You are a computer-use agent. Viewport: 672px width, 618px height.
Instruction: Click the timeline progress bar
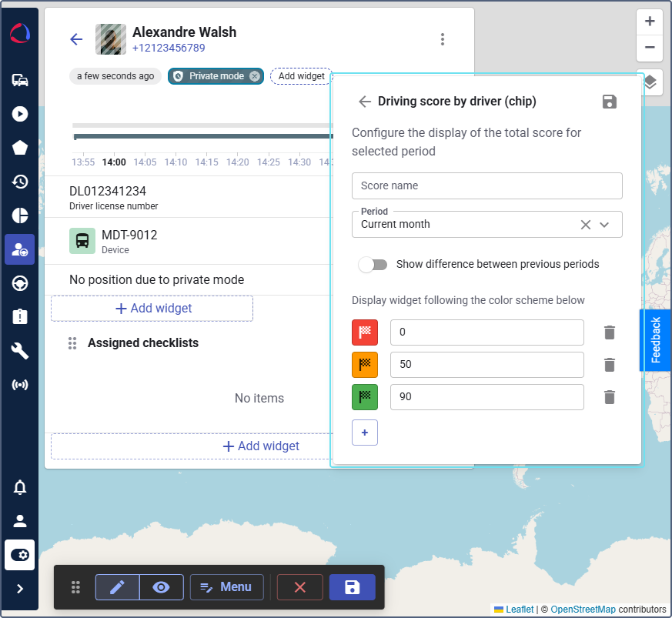203,136
